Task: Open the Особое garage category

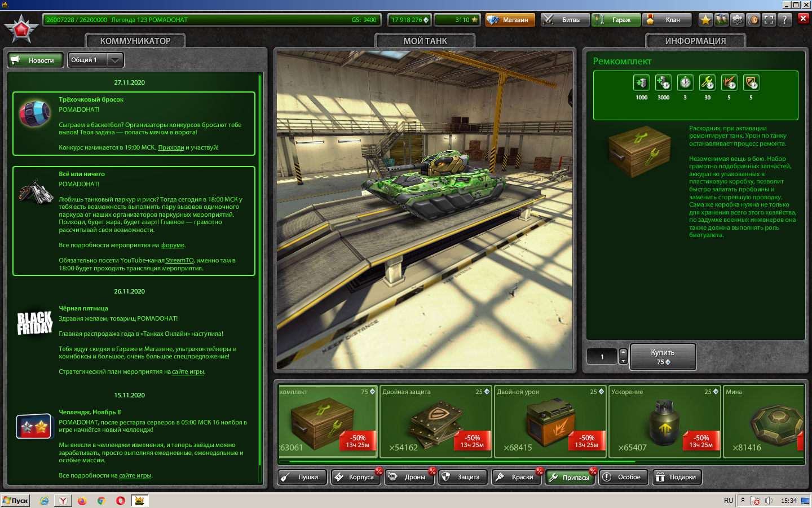Action: (623, 477)
